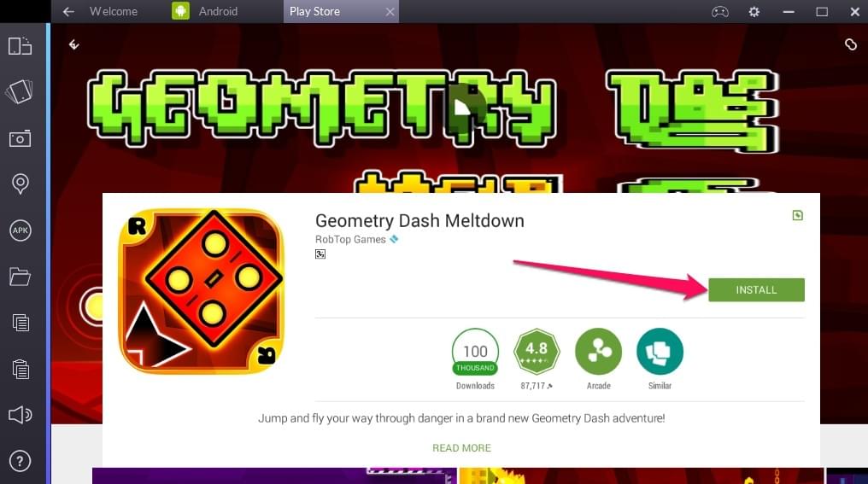Click the copy documents sidebar icon
The height and width of the screenshot is (484, 868).
[21, 323]
